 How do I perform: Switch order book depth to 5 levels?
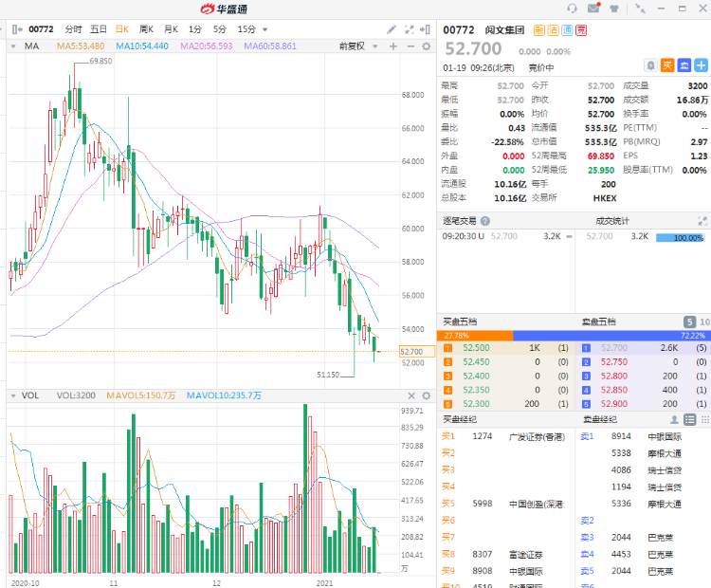(689, 322)
